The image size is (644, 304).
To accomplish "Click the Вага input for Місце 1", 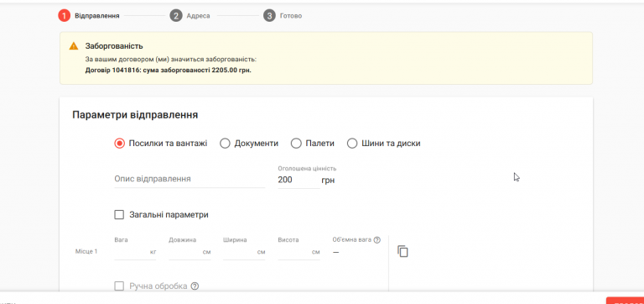I will point(135,252).
